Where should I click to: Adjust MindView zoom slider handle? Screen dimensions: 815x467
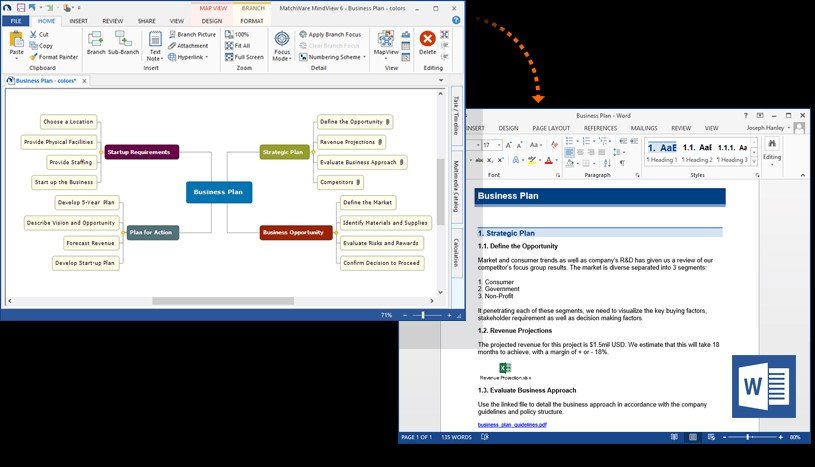[423, 315]
